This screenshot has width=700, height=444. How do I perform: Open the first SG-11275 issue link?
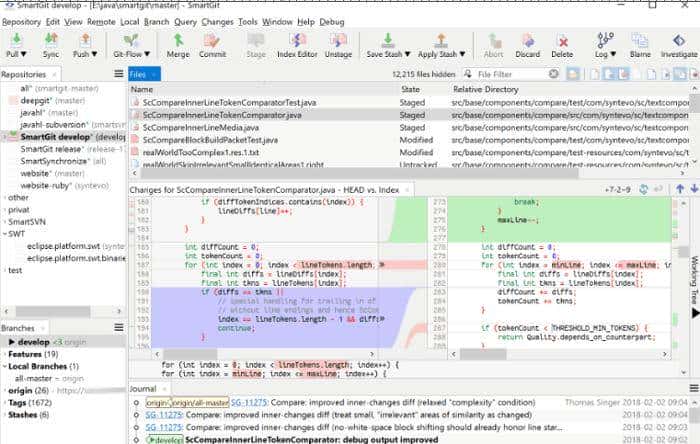[x=249, y=403]
